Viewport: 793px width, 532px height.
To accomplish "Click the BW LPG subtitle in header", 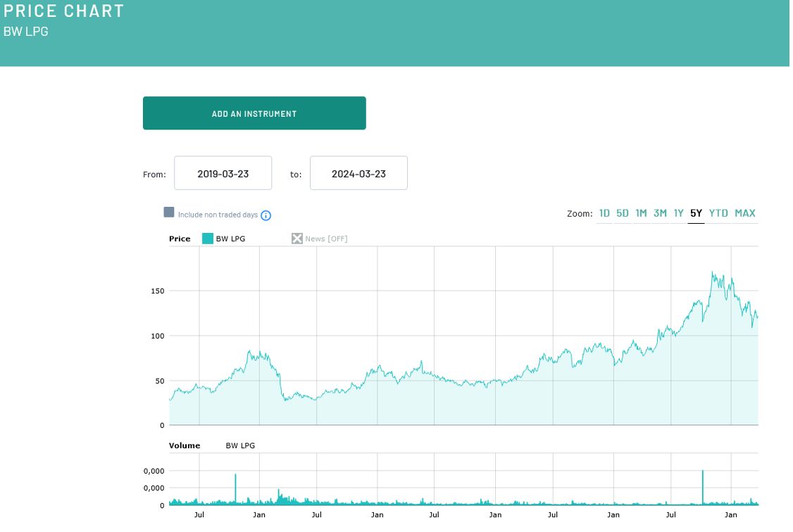I will point(26,32).
